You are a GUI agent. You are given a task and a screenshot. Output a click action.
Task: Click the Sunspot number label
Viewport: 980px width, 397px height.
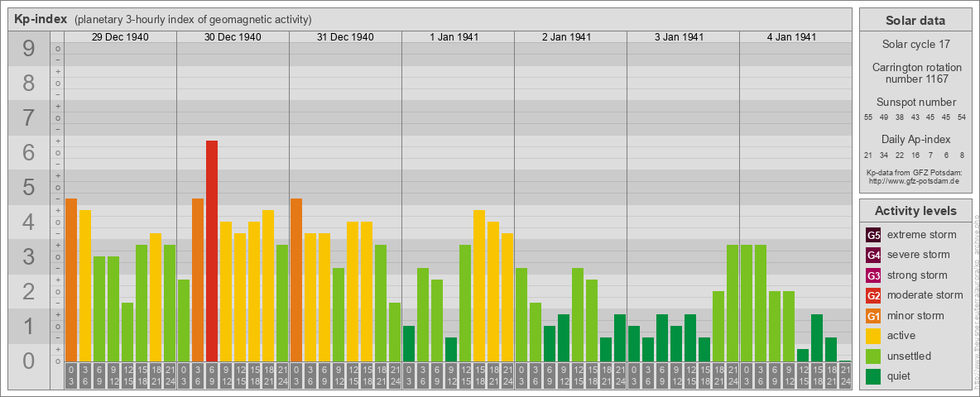[x=915, y=103]
